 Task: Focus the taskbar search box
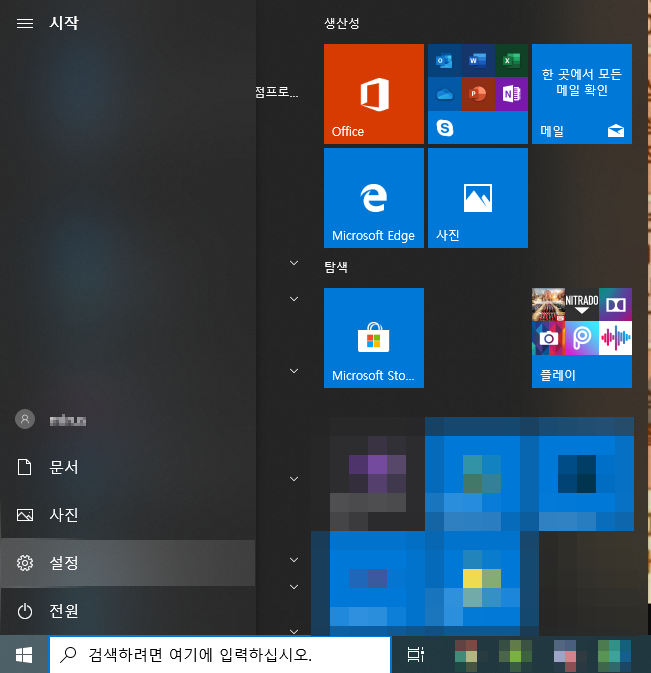tap(220, 655)
